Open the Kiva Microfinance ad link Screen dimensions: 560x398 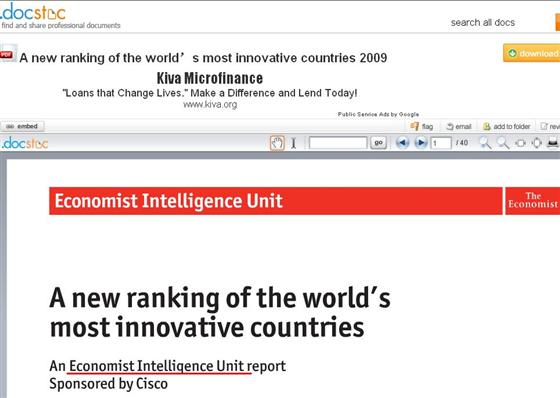(x=210, y=78)
